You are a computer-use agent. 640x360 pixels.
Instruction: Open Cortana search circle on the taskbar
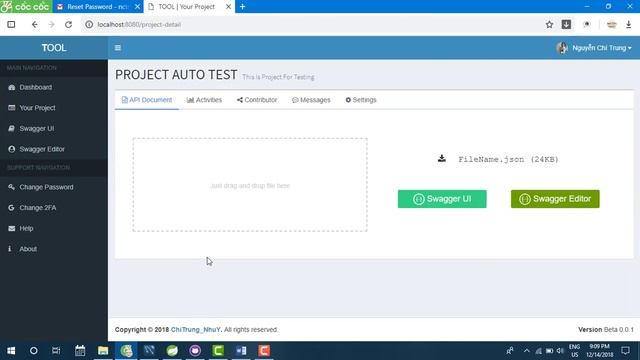33,351
